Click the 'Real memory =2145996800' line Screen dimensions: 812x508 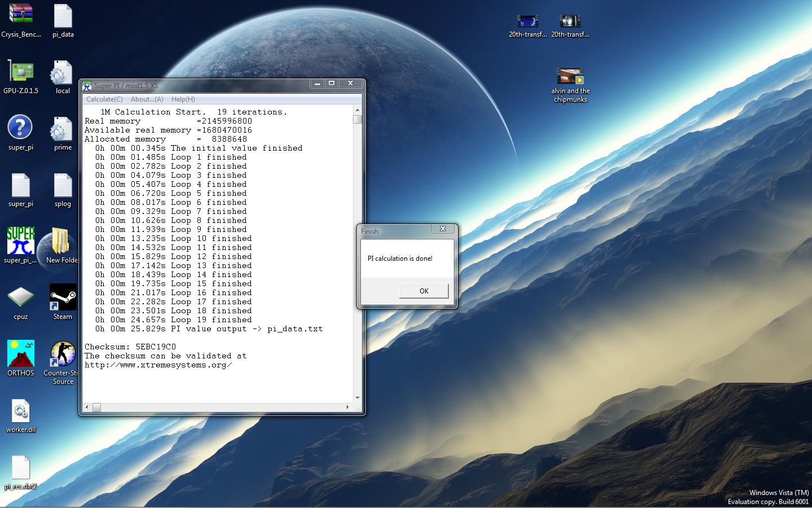pos(169,121)
